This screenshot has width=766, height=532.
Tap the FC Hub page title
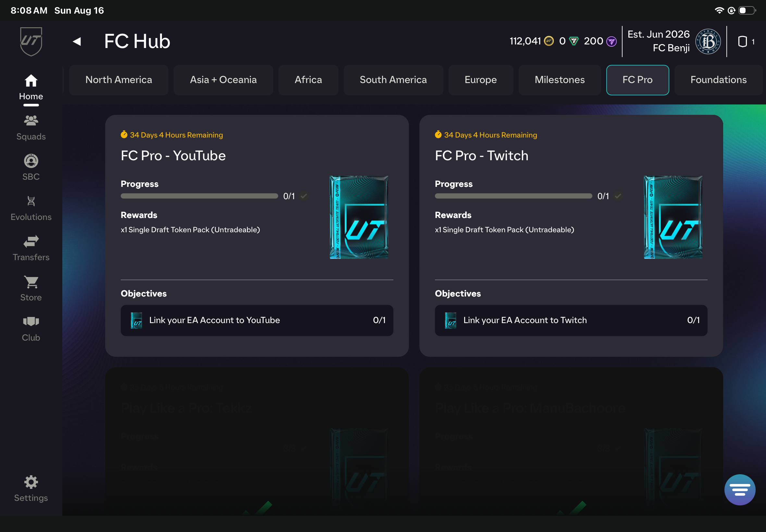coord(137,41)
